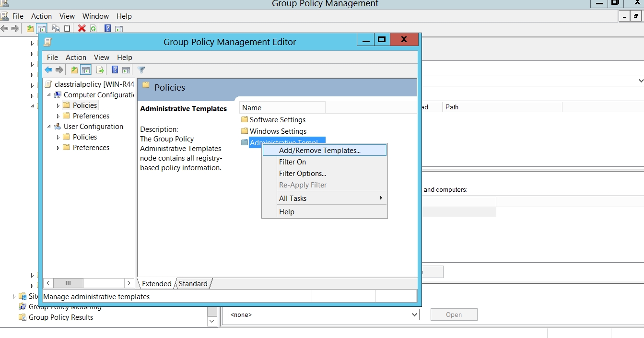644x338 pixels.
Task: Open the <none> dropdown beside Open button
Action: coord(414,315)
